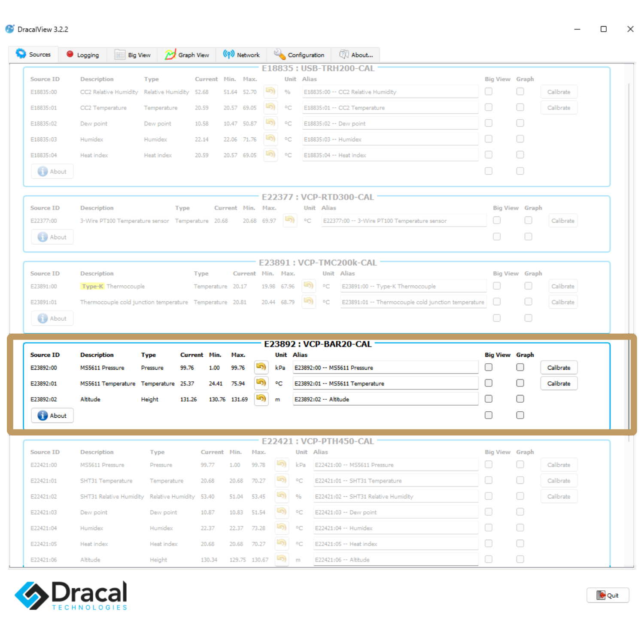This screenshot has height=644, width=644.
Task: Select the current value 131.26 for Altitude
Action: tap(188, 399)
